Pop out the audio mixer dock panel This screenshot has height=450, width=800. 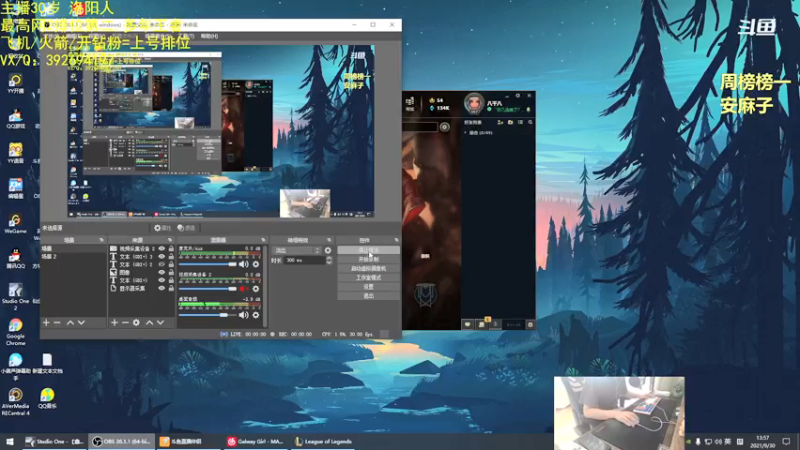click(263, 240)
